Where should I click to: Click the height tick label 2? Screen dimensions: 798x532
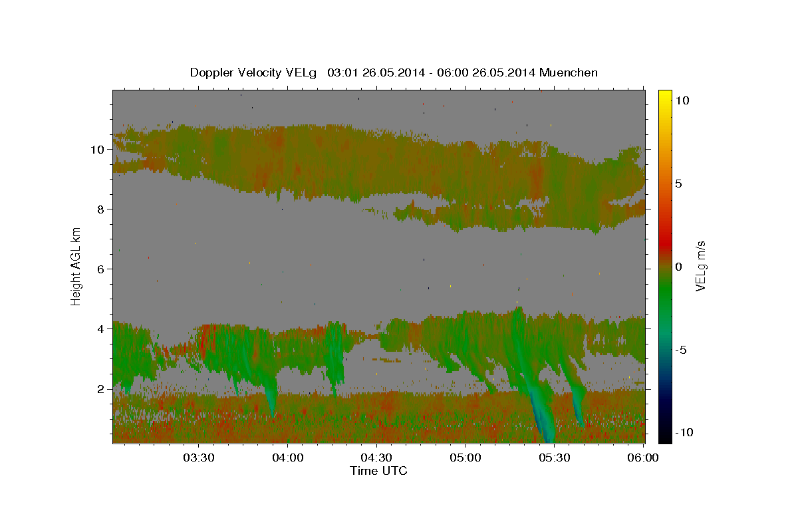101,388
